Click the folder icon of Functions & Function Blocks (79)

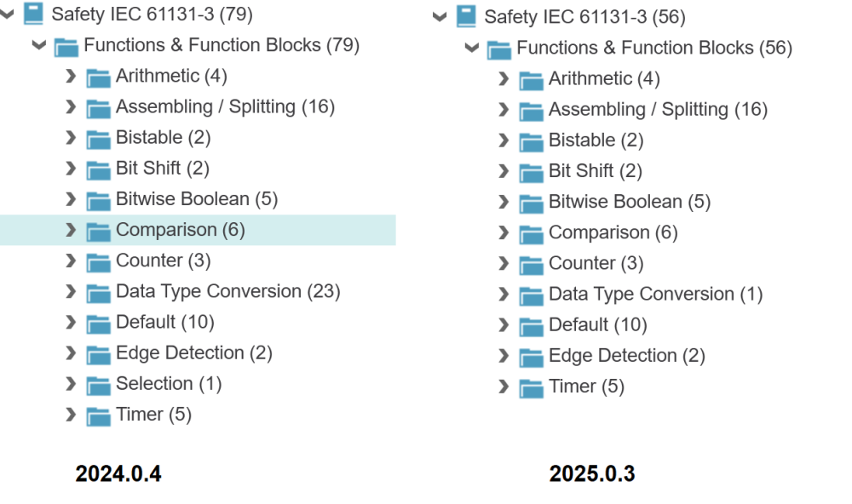66,46
